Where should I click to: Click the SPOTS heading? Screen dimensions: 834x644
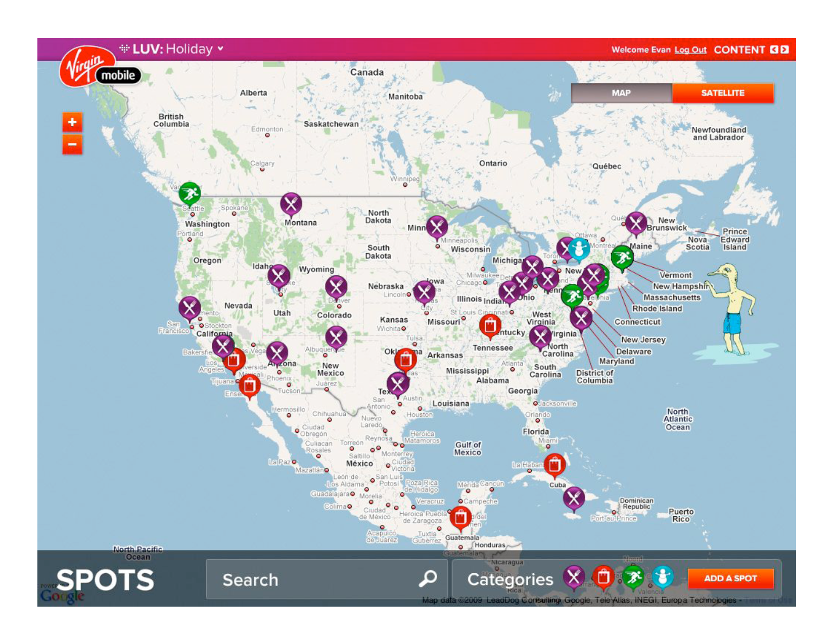(105, 580)
